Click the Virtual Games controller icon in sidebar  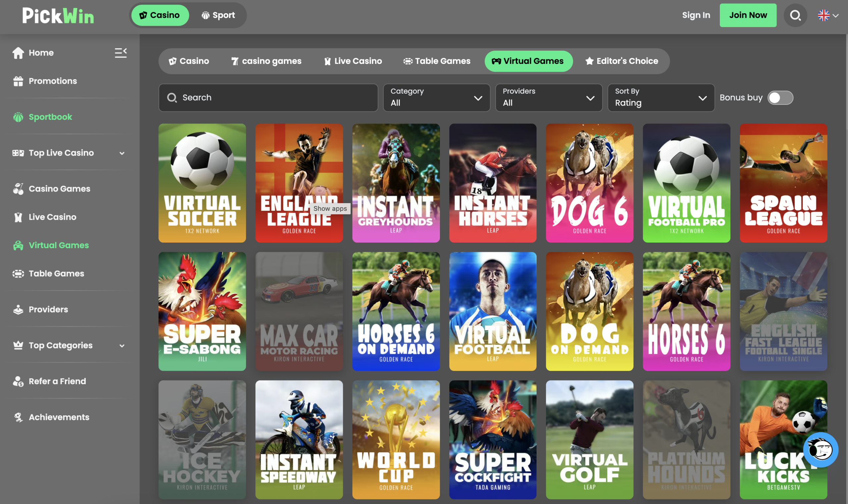18,245
